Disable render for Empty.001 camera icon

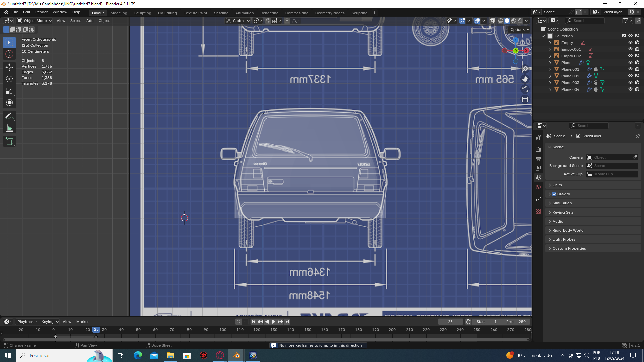pyautogui.click(x=637, y=49)
